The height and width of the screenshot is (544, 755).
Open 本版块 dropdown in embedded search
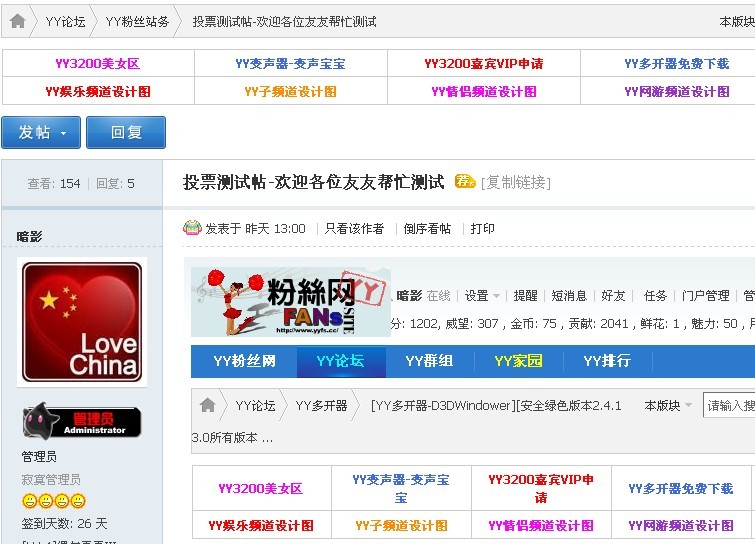tap(667, 405)
